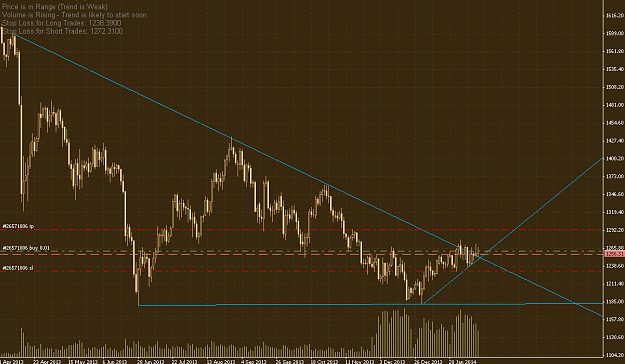625x364 pixels.
Task: Click the 1400.20 price scale label
Action: 615,159
